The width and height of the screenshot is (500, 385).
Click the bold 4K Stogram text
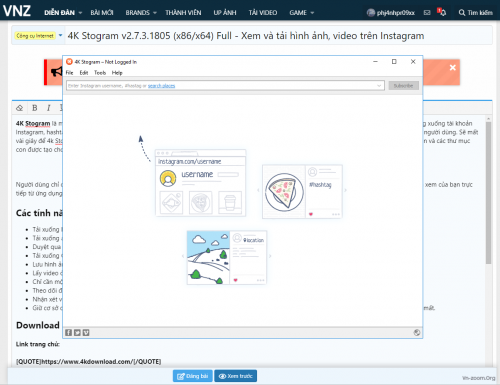33,123
